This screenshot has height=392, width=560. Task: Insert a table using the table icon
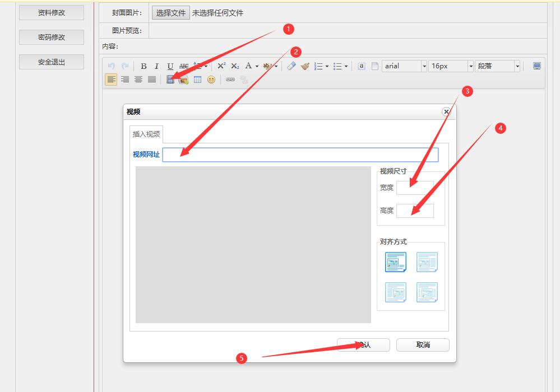[x=197, y=80]
